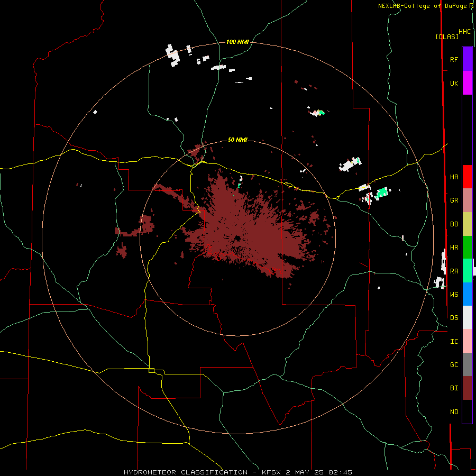Pick the dark green HR legend swatch
476x476 pixels.
coord(467,248)
